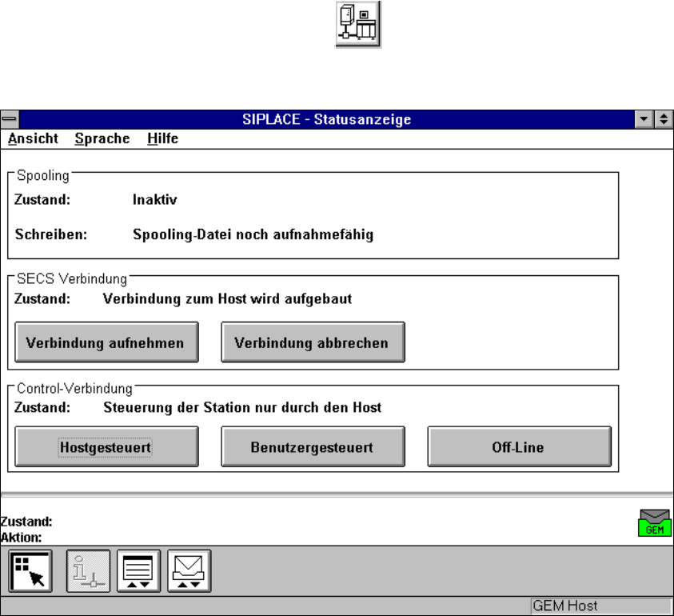The height and width of the screenshot is (616, 674).
Task: Switch station to Off-Line
Action: [x=519, y=447]
